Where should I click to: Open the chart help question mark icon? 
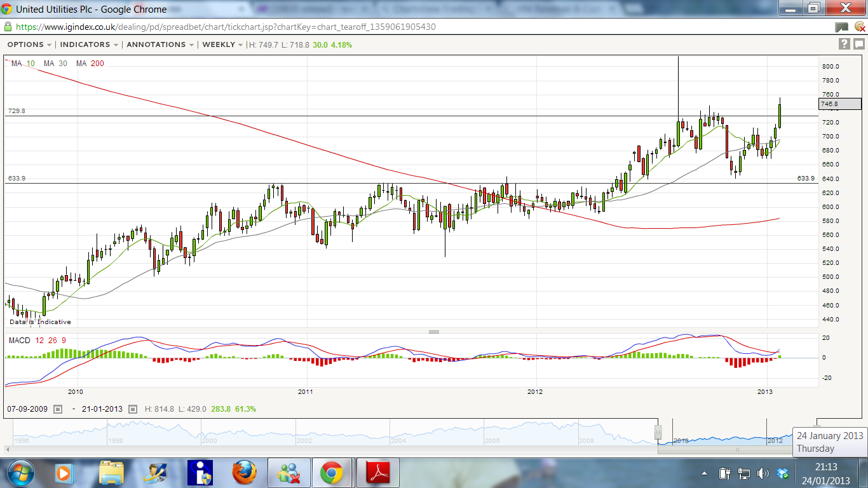844,44
